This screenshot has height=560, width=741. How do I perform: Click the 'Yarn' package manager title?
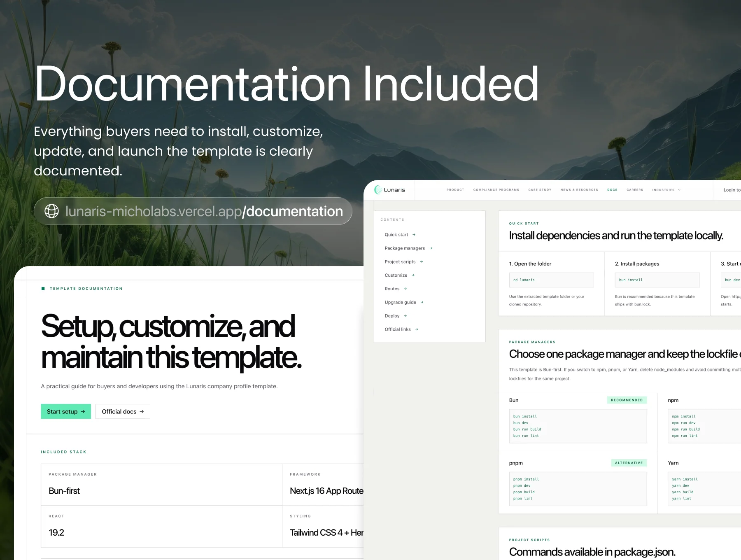click(x=673, y=463)
